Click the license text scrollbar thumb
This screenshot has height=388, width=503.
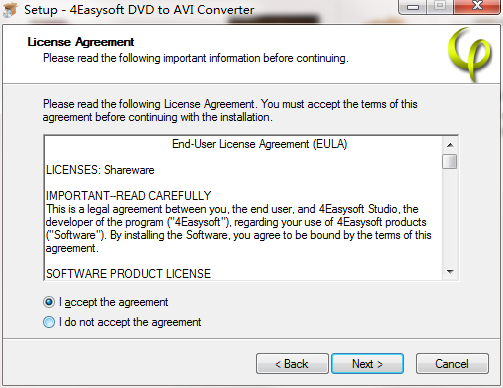point(450,162)
